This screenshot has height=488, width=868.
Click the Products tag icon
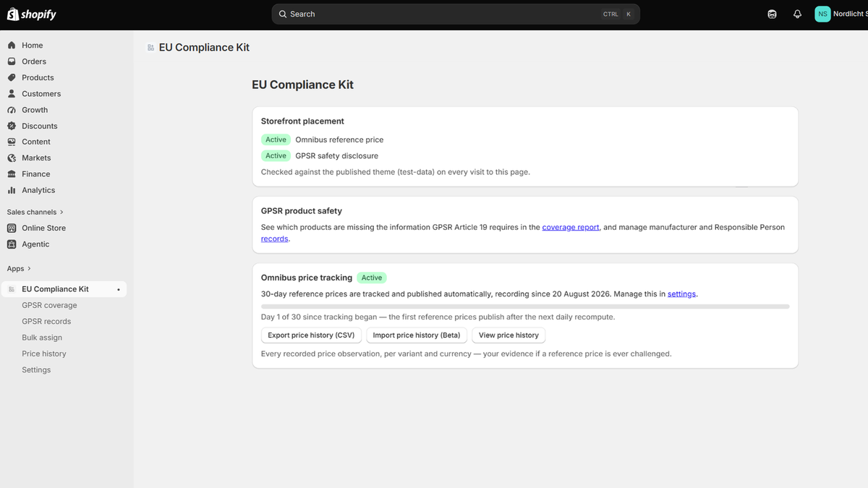(12, 77)
